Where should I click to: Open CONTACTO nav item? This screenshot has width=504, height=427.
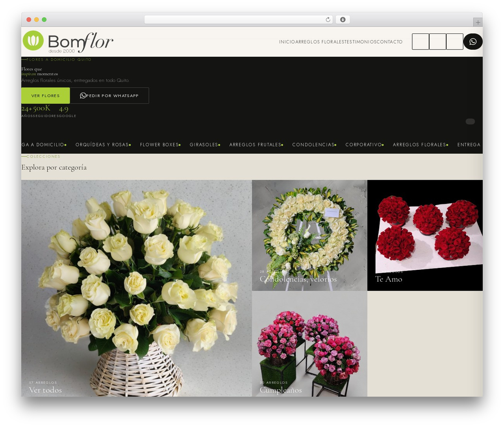click(389, 42)
